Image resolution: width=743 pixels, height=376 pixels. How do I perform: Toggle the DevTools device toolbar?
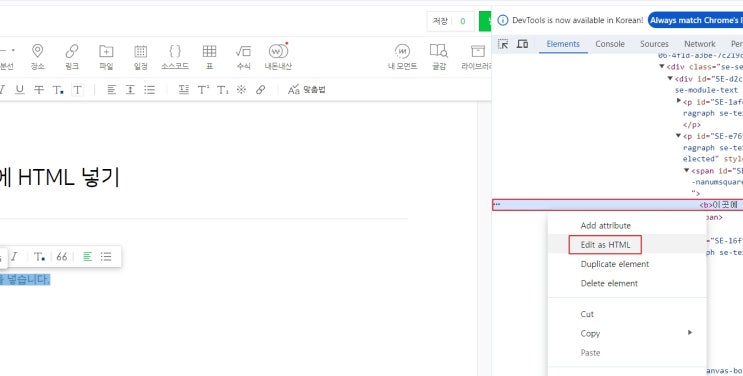(x=523, y=44)
